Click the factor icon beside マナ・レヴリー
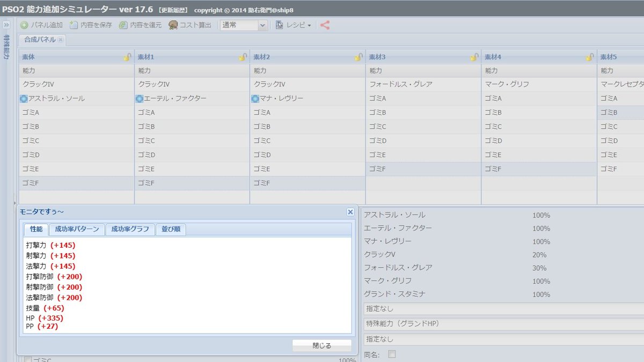Viewport: 644px width, 362px height. [x=255, y=99]
